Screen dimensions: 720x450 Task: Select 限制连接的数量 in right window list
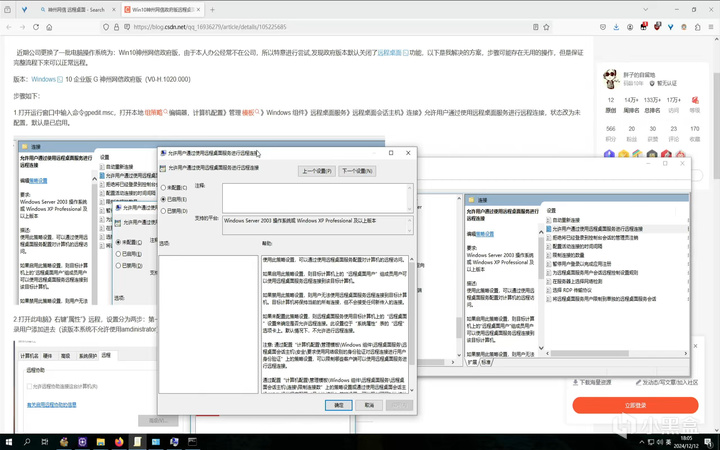[x=568, y=255]
